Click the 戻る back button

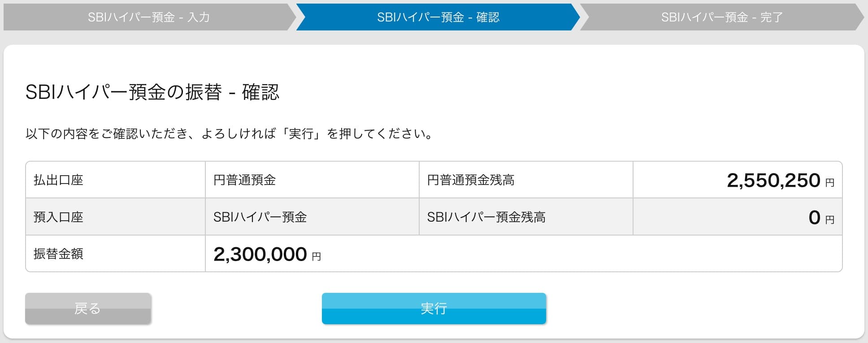tap(88, 309)
